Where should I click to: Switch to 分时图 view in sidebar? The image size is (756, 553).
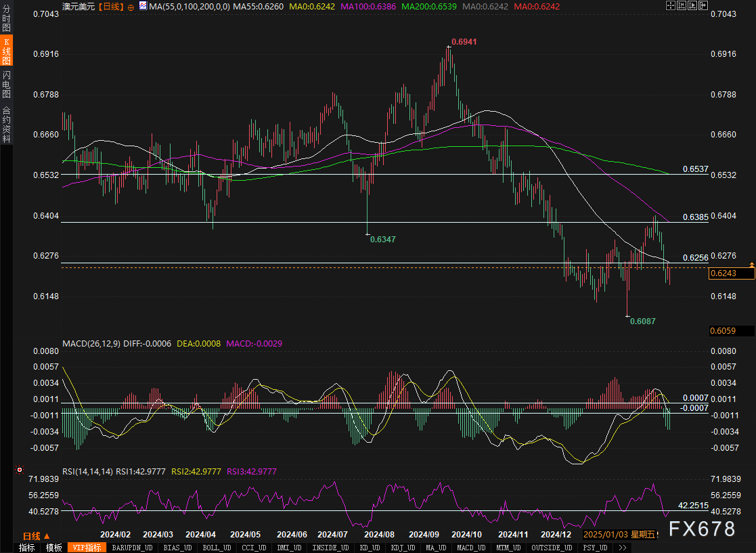6,18
